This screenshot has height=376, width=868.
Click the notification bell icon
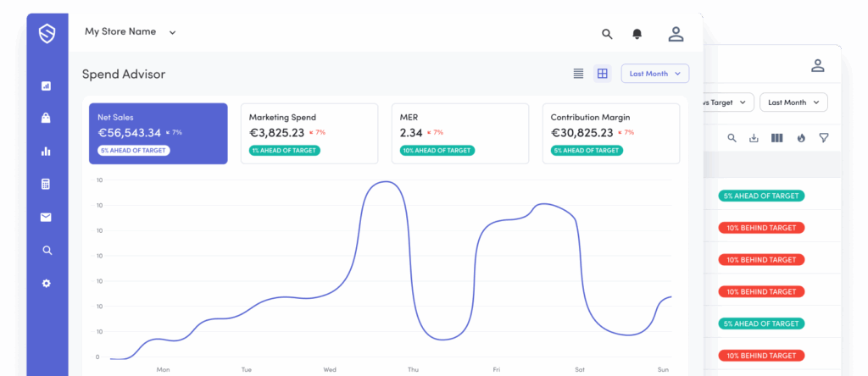point(637,34)
